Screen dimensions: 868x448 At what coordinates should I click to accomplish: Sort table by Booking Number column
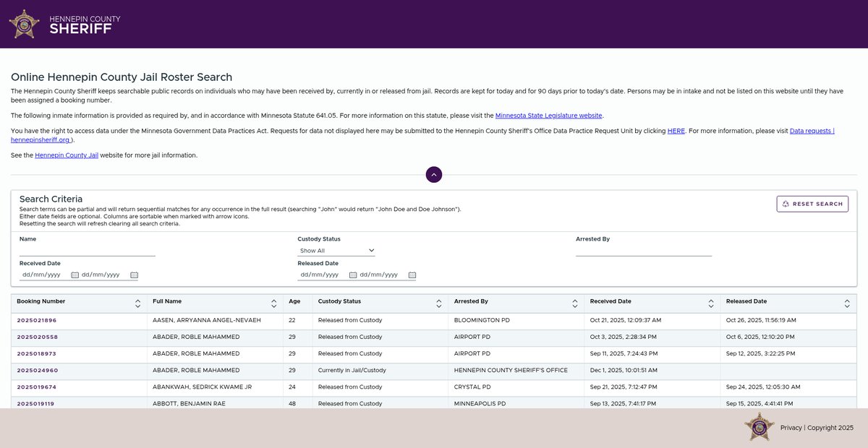(137, 303)
